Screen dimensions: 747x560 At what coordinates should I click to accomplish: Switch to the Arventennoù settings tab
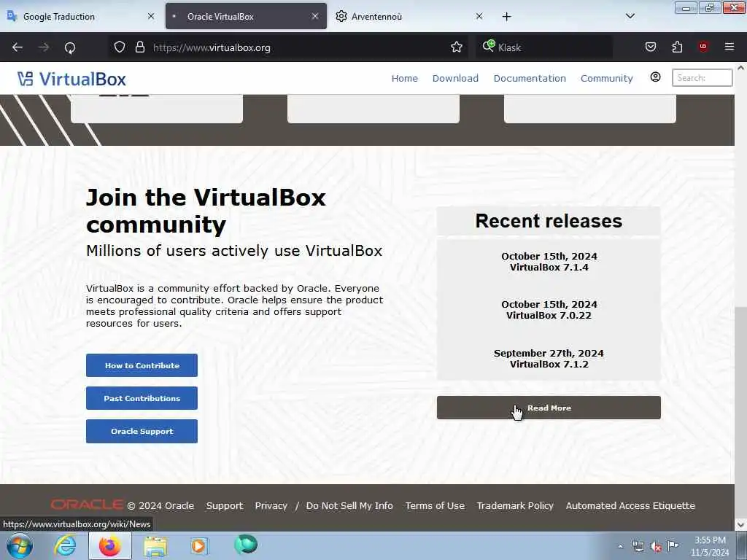pyautogui.click(x=410, y=16)
